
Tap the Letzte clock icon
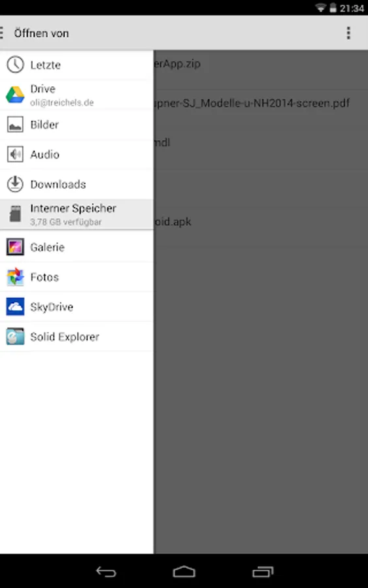tap(15, 65)
